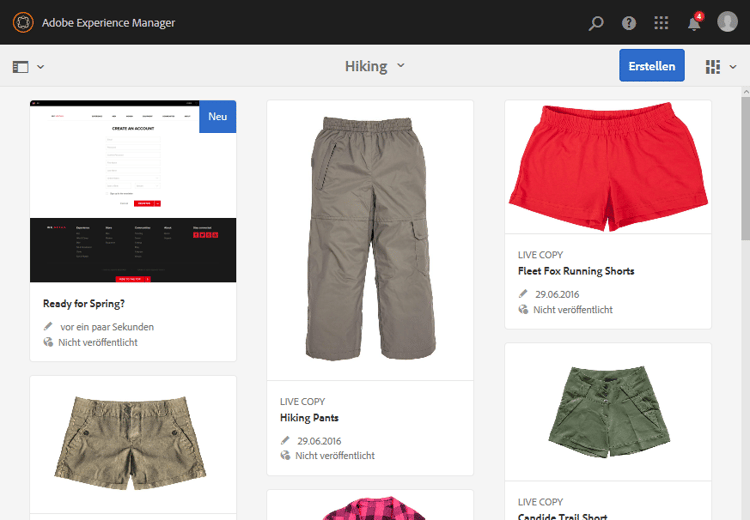Select the Hiking Pants thumbnail image
This screenshot has width=750, height=520.
[370, 240]
